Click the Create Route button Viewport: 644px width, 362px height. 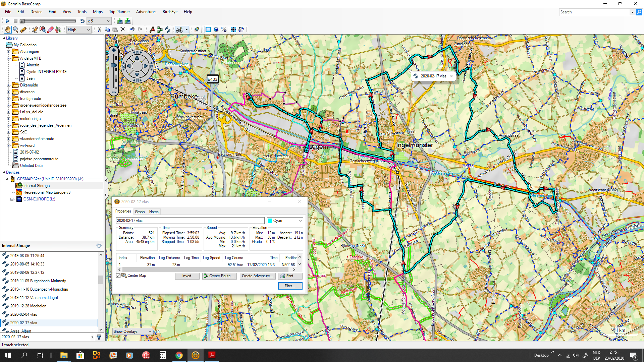point(220,276)
